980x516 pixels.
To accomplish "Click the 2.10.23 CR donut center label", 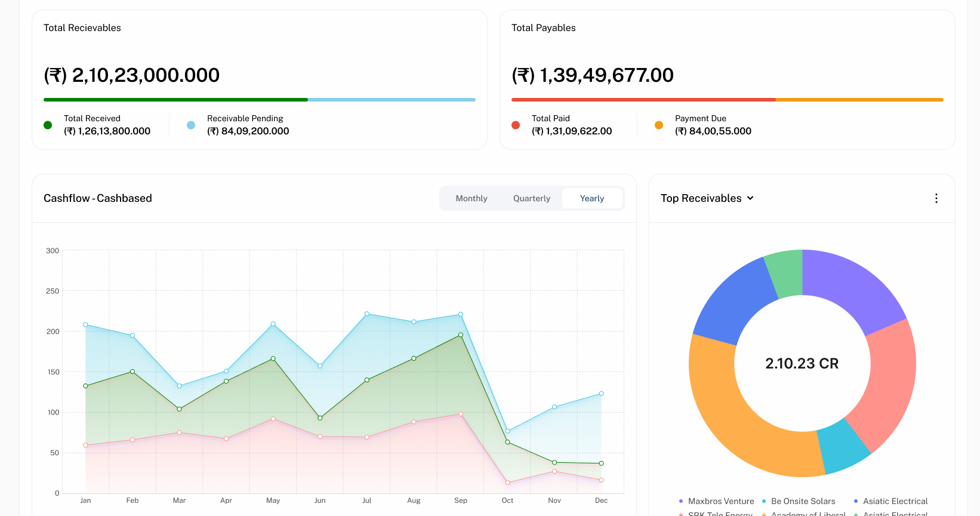I will pyautogui.click(x=802, y=364).
